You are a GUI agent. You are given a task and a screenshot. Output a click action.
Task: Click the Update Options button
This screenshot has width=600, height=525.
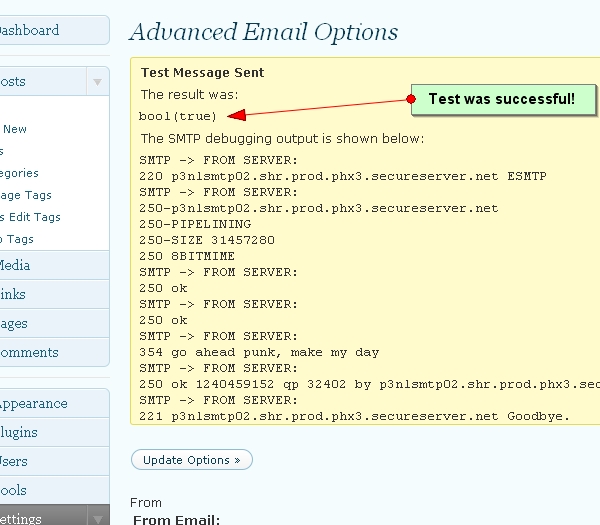pos(191,460)
